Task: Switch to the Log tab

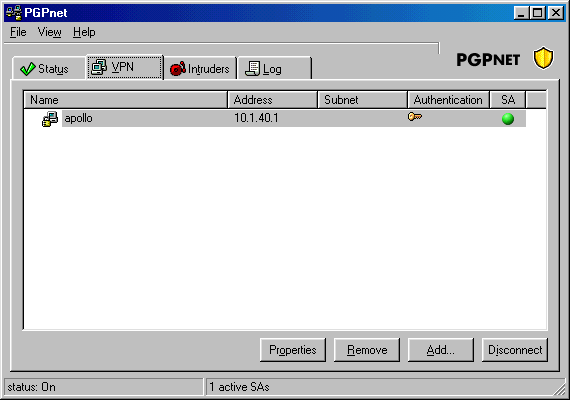Action: click(274, 68)
